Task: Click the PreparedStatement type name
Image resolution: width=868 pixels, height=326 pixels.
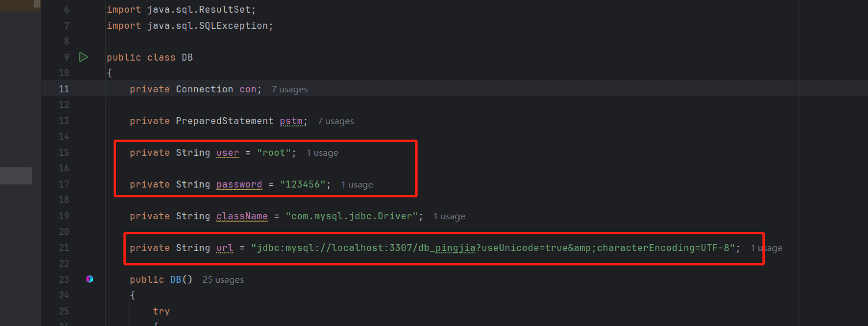Action: pyautogui.click(x=225, y=121)
